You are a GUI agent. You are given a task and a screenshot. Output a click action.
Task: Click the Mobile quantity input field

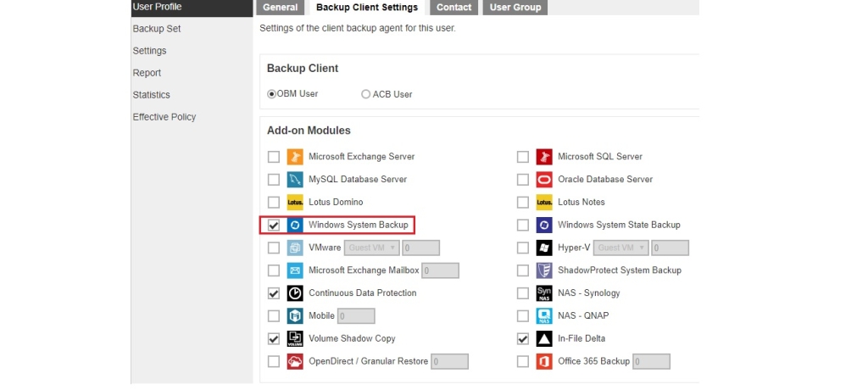[x=357, y=315]
